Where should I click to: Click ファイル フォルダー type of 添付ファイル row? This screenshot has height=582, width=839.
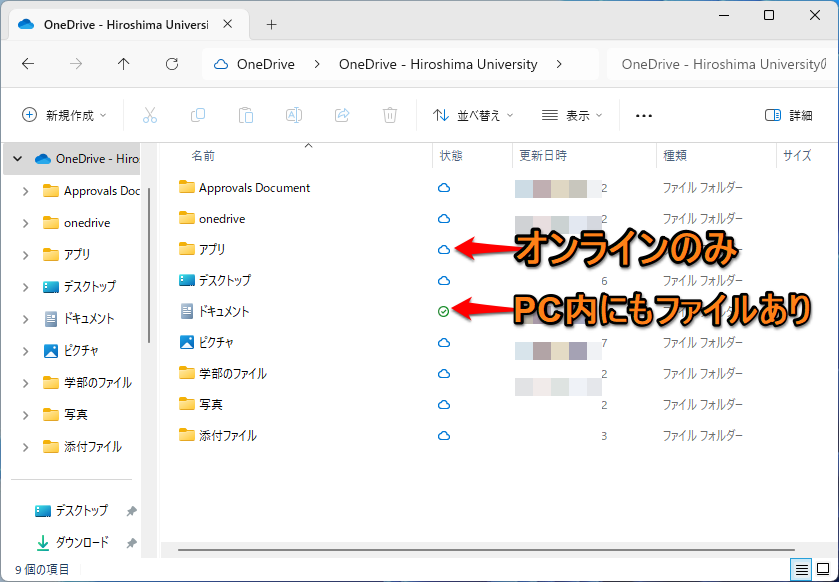(703, 436)
